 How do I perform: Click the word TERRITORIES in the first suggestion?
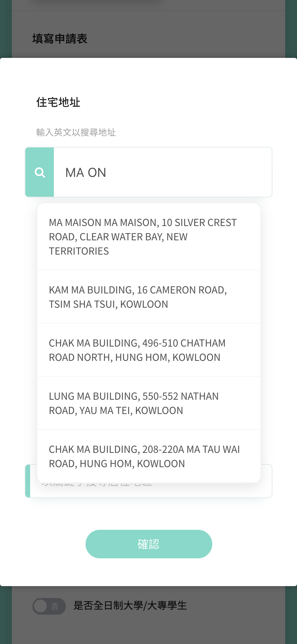(79, 251)
